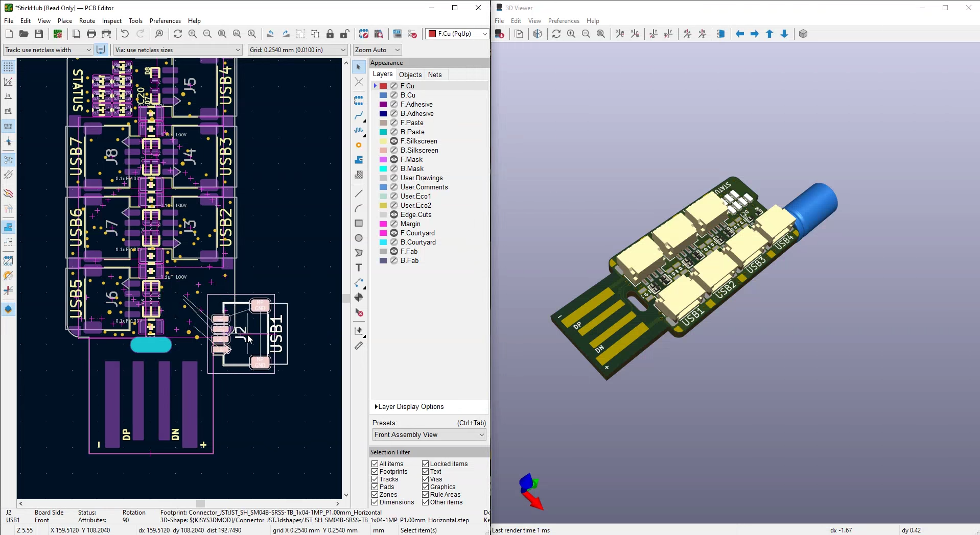Select the Edge.Cuts layer row
980x535 pixels.
coord(416,215)
